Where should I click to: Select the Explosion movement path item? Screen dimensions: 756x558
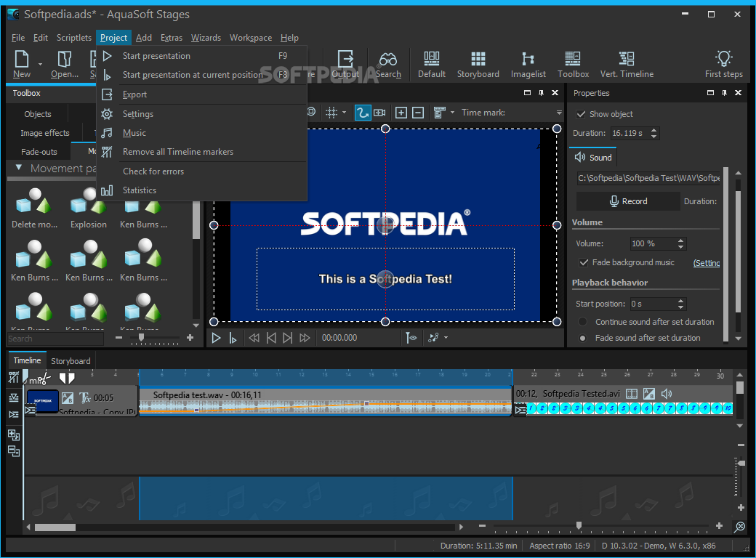tap(89, 209)
